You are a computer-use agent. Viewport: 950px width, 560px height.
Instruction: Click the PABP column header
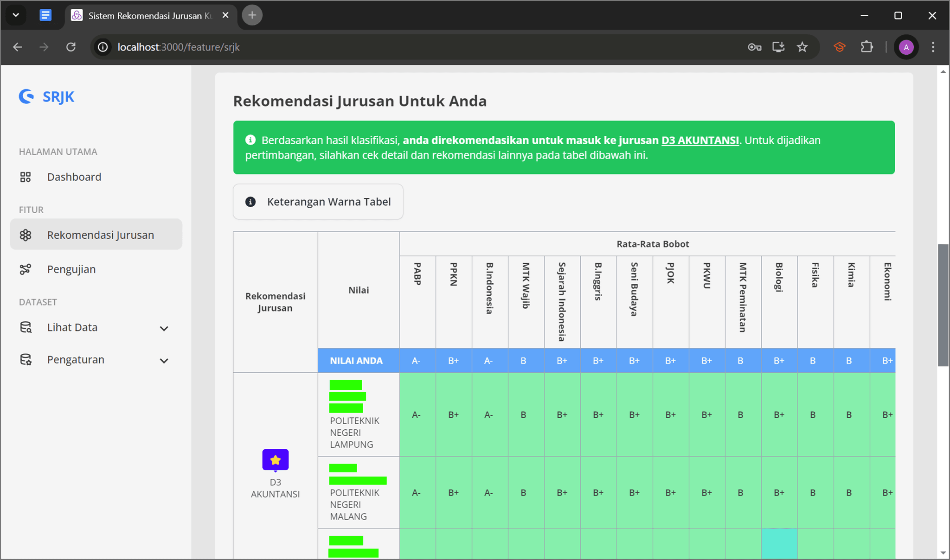pyautogui.click(x=417, y=302)
